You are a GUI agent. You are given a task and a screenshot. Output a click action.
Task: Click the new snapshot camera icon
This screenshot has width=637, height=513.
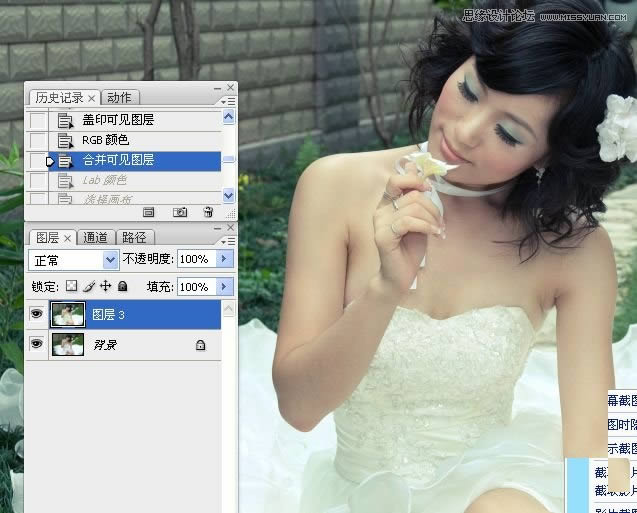pos(180,212)
